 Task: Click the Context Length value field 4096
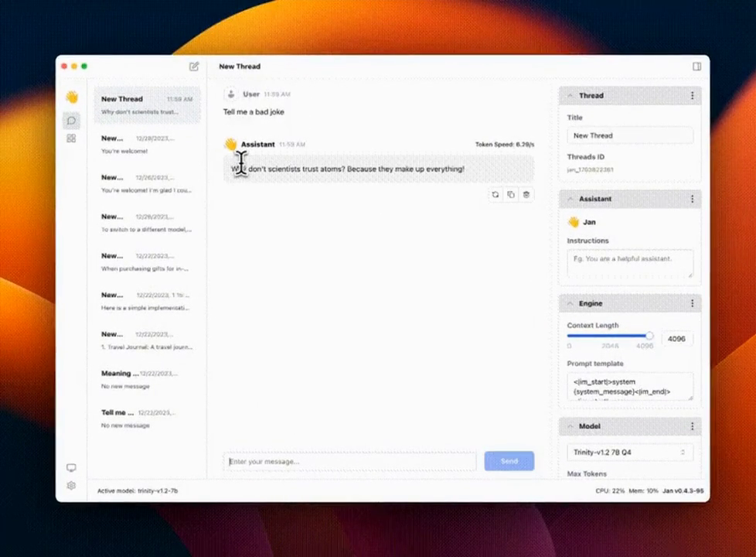click(677, 339)
